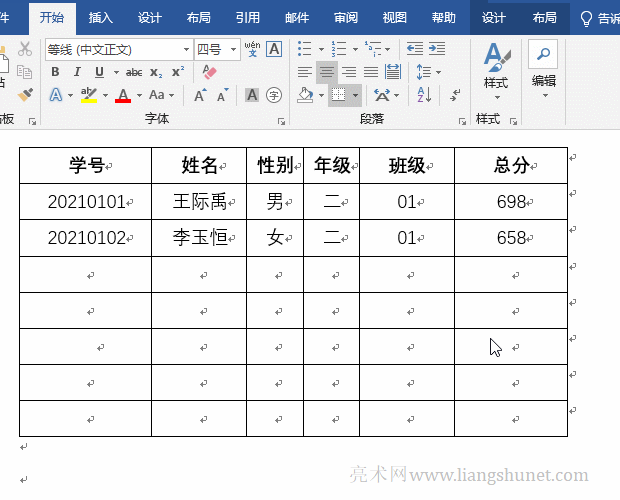Toggle Underline formatting
The image size is (620, 500).
coord(99,72)
